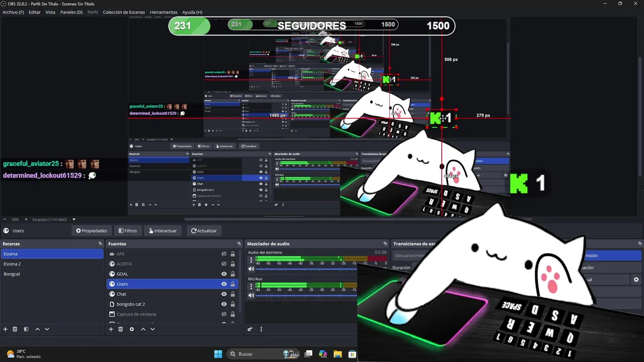Open weather widget showing 28°C

pyautogui.click(x=24, y=354)
